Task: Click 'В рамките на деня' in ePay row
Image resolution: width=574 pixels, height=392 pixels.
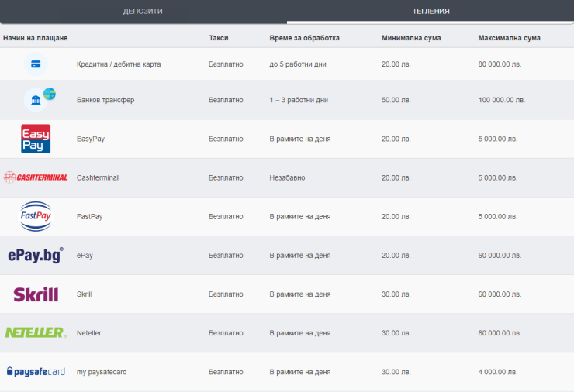Action: pos(300,255)
